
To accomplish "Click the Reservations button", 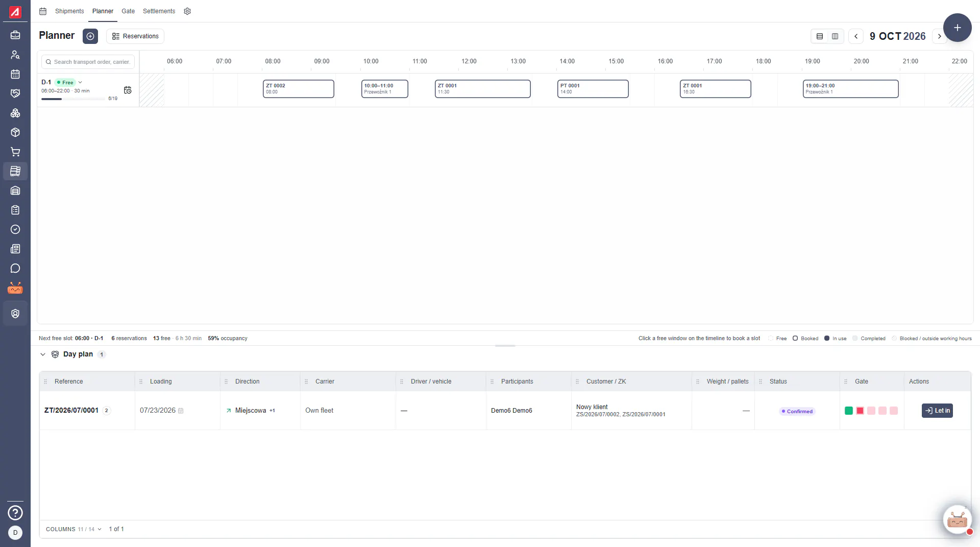I will pos(135,36).
